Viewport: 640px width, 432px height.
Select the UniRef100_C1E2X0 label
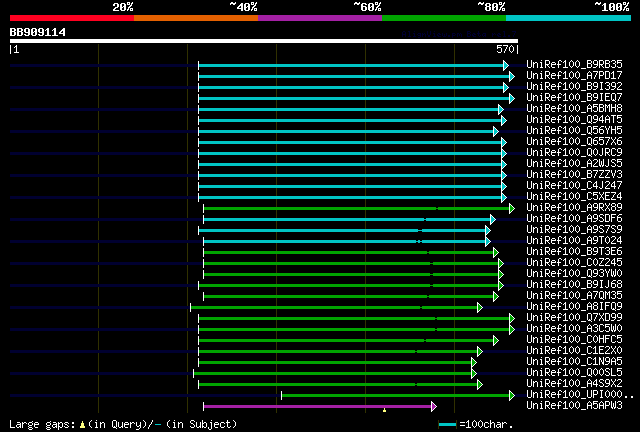pyautogui.click(x=574, y=351)
